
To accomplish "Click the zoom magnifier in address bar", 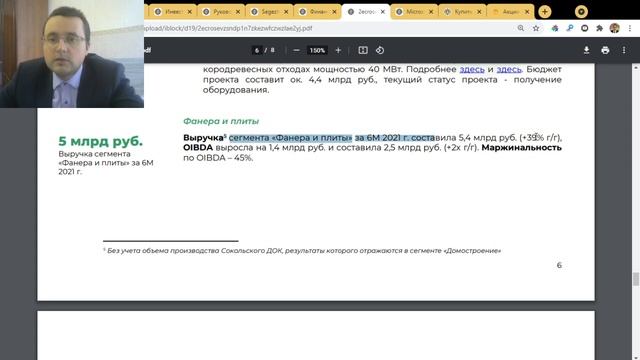I will click(521, 28).
